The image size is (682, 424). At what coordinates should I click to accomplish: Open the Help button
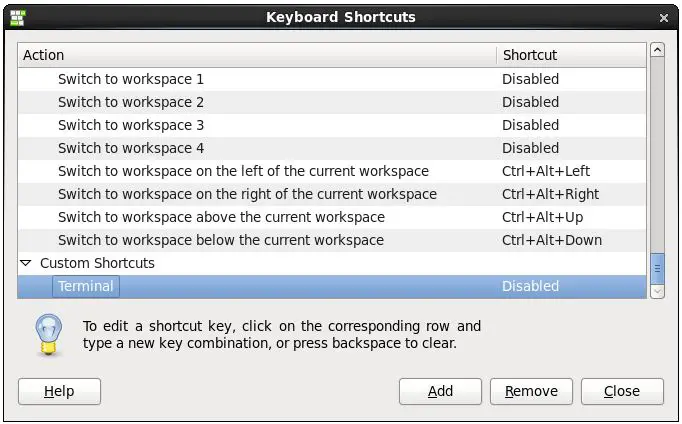click(x=59, y=391)
